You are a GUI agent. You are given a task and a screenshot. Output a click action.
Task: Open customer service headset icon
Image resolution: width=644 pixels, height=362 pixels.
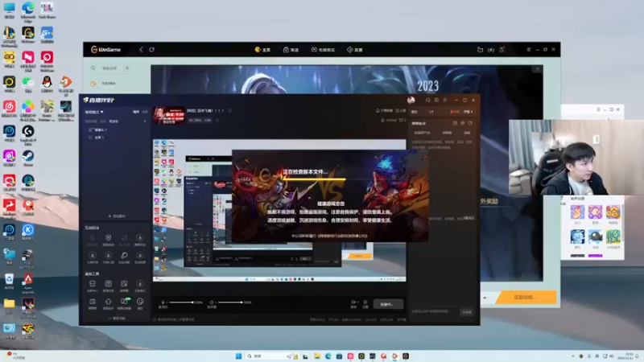point(427,100)
